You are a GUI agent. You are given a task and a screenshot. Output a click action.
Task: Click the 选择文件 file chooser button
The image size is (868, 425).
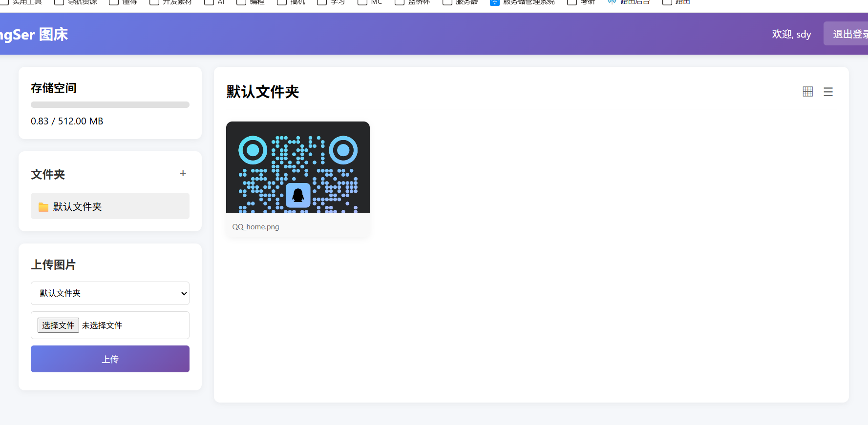coord(58,325)
